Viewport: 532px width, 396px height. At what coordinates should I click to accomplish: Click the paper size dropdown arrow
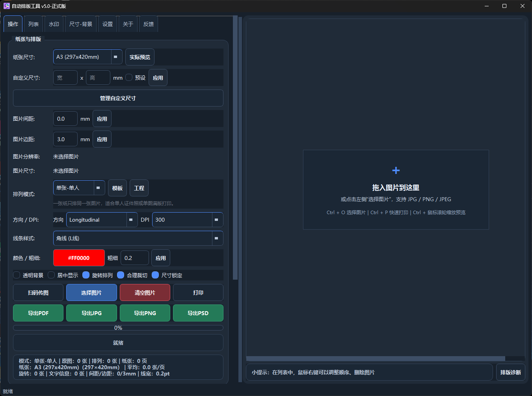click(116, 57)
